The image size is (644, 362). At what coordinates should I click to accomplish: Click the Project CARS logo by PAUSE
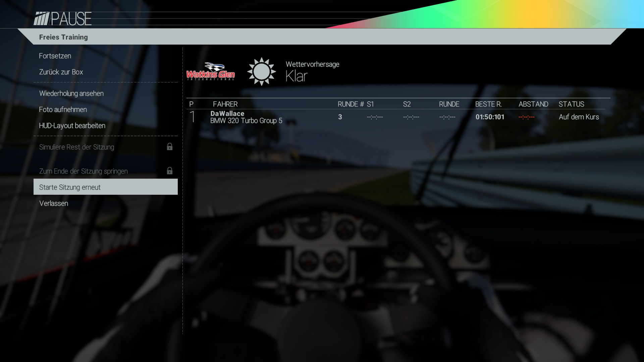(41, 18)
